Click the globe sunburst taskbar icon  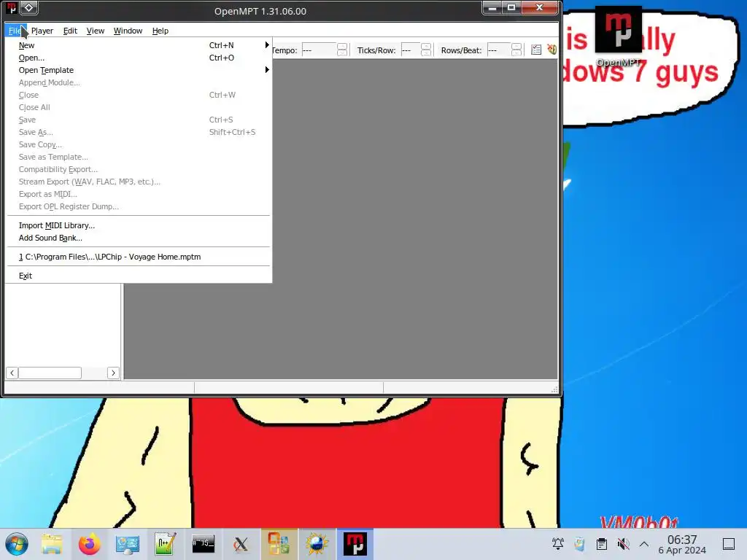317,544
